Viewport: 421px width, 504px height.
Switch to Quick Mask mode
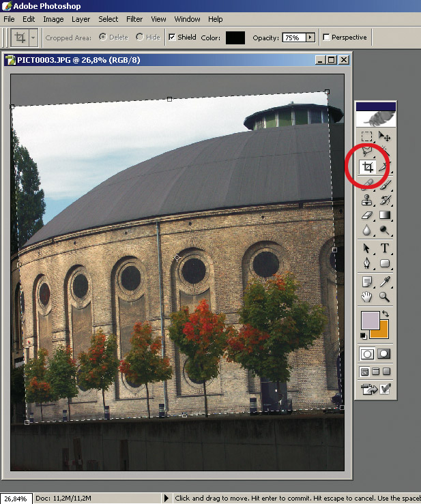tap(383, 354)
